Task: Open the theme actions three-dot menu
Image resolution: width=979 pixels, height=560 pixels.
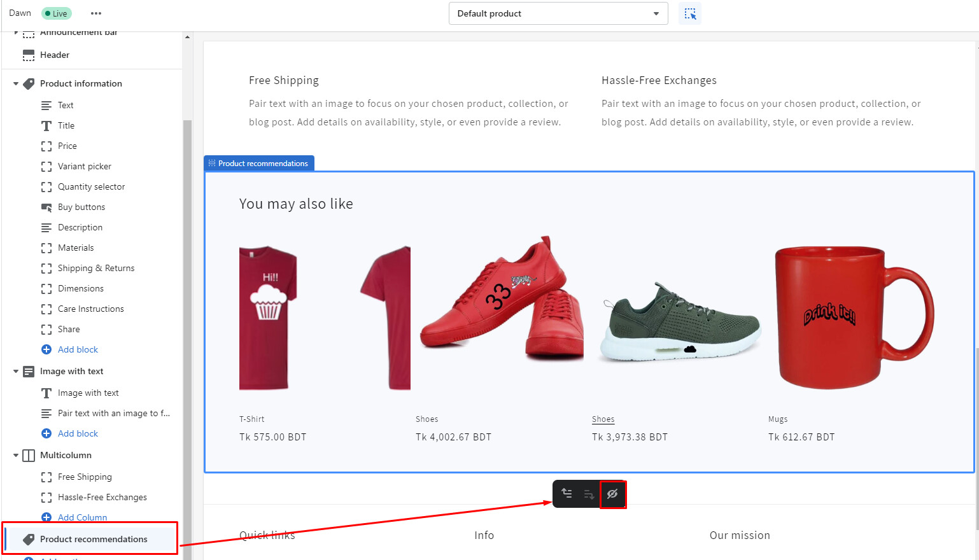Action: pyautogui.click(x=96, y=13)
